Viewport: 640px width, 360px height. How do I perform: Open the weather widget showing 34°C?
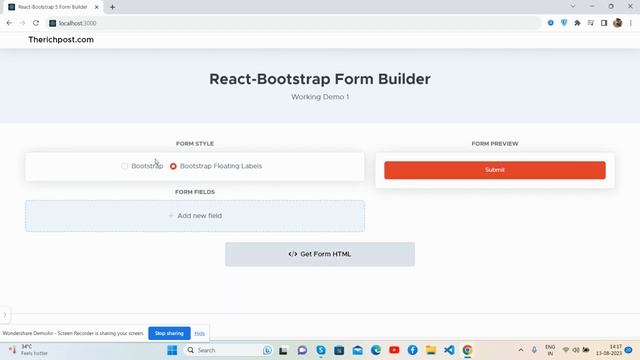pyautogui.click(x=29, y=350)
